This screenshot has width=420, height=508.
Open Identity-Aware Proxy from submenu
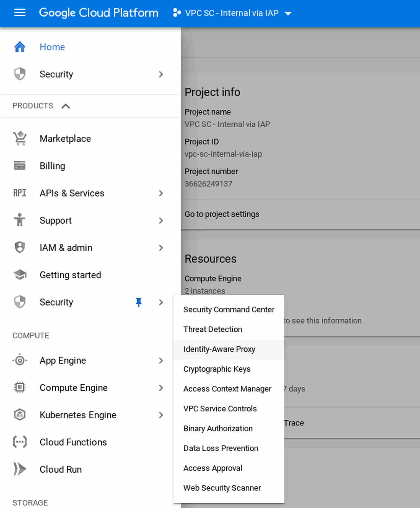coord(229,349)
